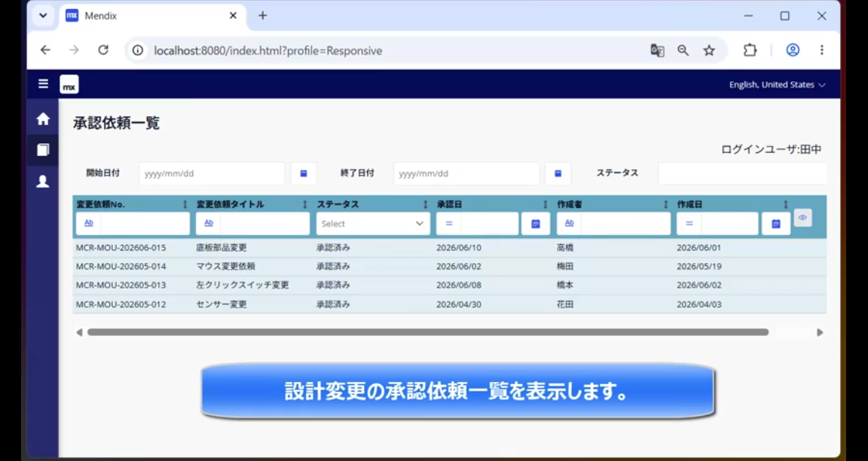Go back in browser history
This screenshot has width=868, height=461.
tap(45, 50)
